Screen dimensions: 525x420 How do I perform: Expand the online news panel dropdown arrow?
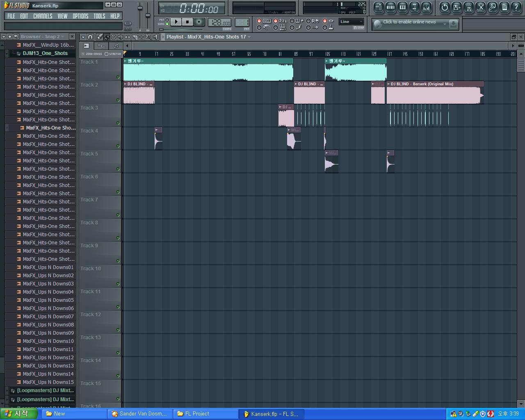click(x=445, y=24)
